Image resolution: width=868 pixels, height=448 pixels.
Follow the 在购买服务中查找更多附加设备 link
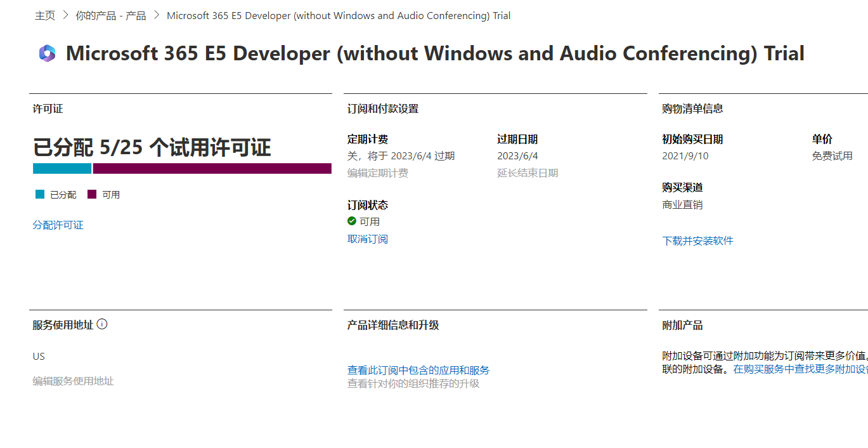coord(800,369)
